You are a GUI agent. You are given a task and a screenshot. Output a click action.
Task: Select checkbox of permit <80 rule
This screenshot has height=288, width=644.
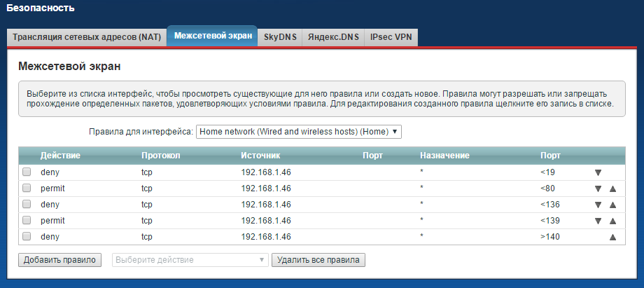click(x=27, y=188)
